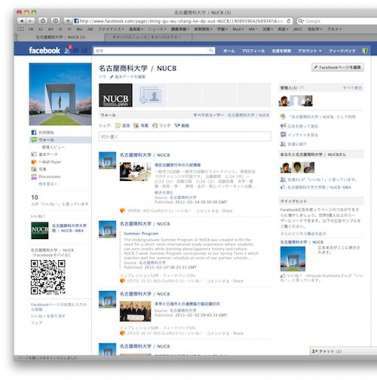Reload the page via address bar icon

[x=289, y=21]
